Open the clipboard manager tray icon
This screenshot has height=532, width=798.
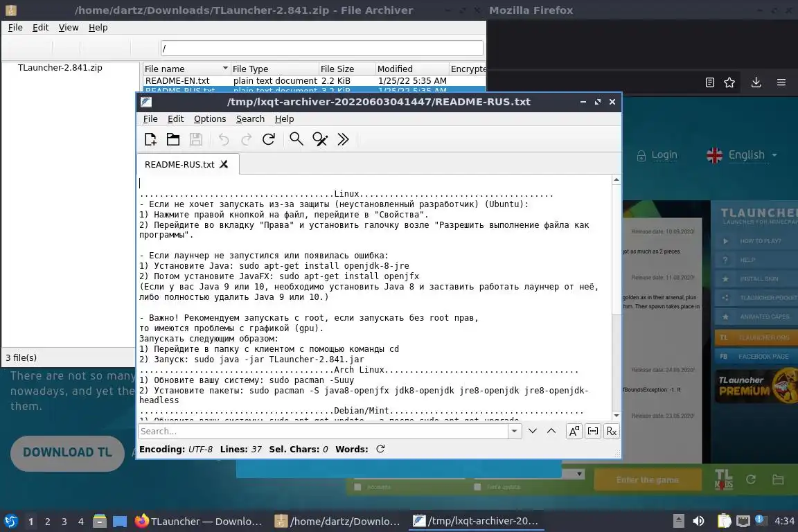[x=724, y=521]
